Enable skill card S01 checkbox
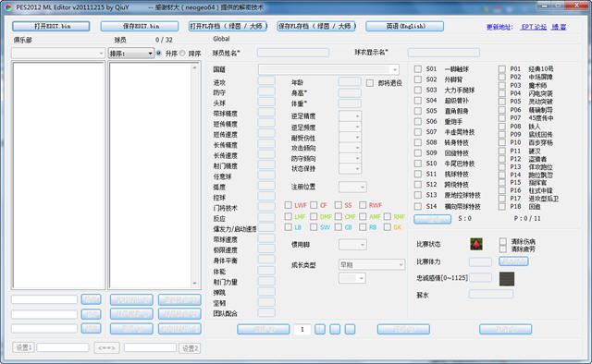This screenshot has width=592, height=364. (418, 69)
